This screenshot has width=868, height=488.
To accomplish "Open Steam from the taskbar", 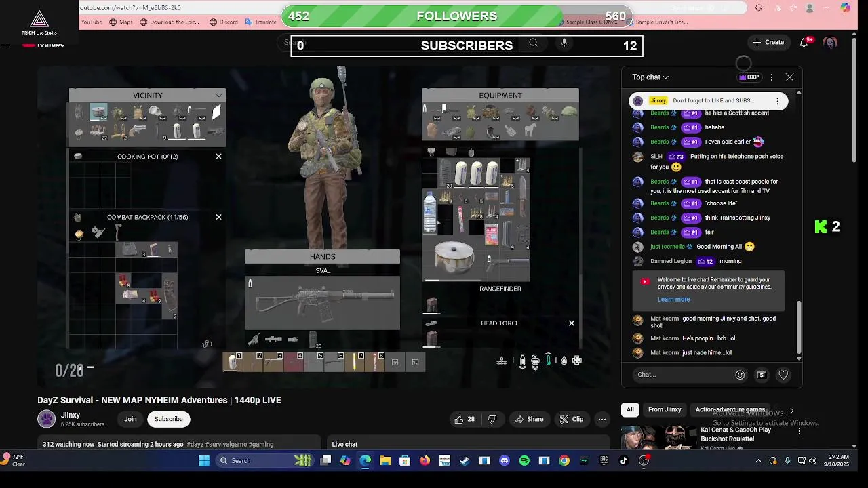I will coord(465,461).
